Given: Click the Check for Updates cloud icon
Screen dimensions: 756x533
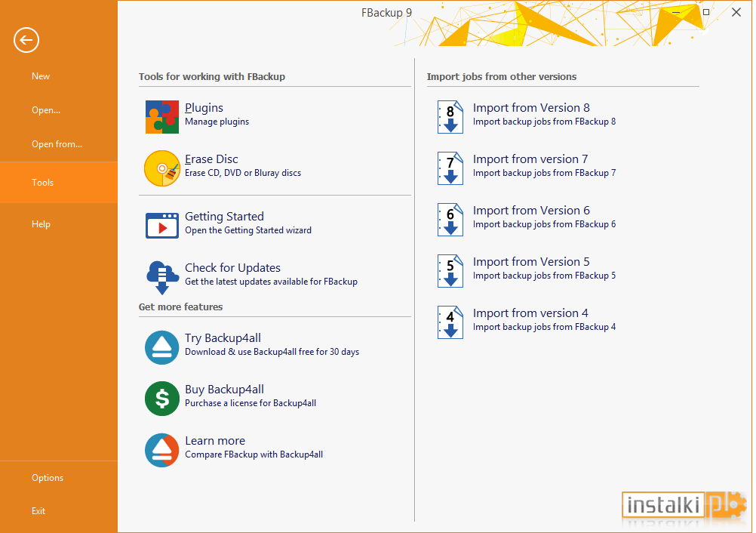Looking at the screenshot, I should tap(162, 277).
